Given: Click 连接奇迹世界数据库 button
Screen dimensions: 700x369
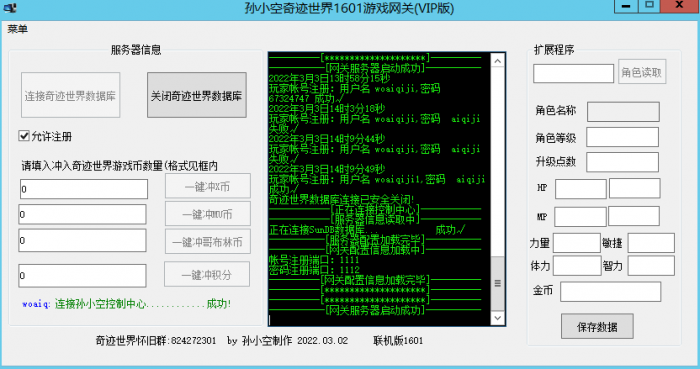Looking at the screenshot, I should pos(71,95).
